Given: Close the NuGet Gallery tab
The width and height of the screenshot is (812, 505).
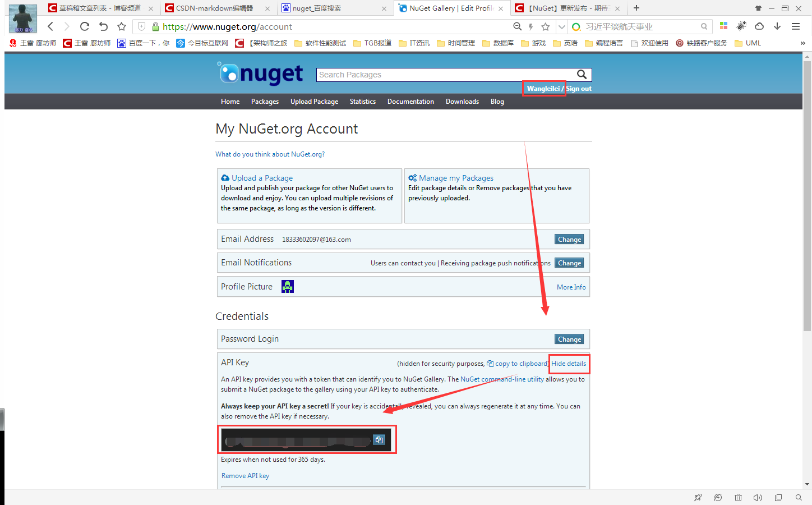Looking at the screenshot, I should 501,8.
